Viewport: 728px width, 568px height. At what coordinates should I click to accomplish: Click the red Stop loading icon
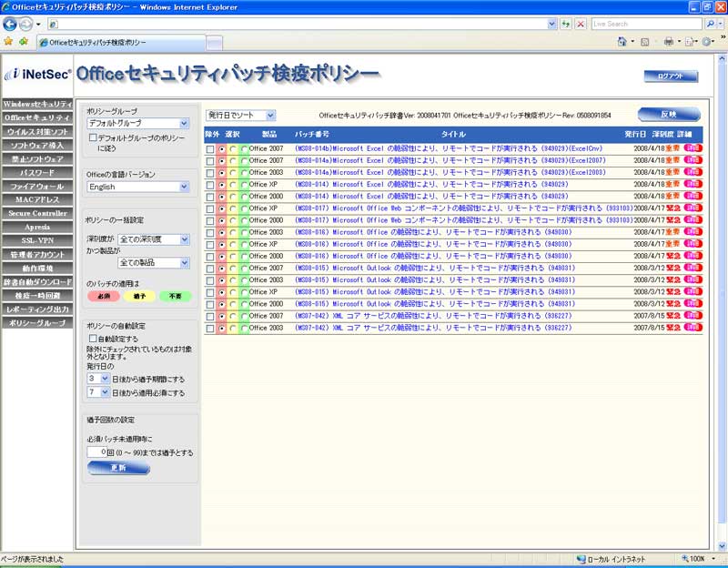581,24
